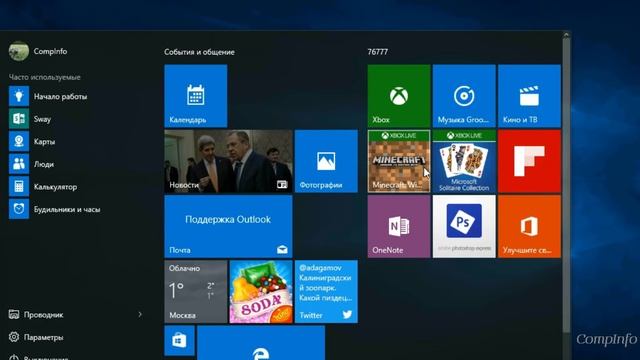This screenshot has width=640, height=360.
Task: Open the Store tile
Action: [179, 340]
